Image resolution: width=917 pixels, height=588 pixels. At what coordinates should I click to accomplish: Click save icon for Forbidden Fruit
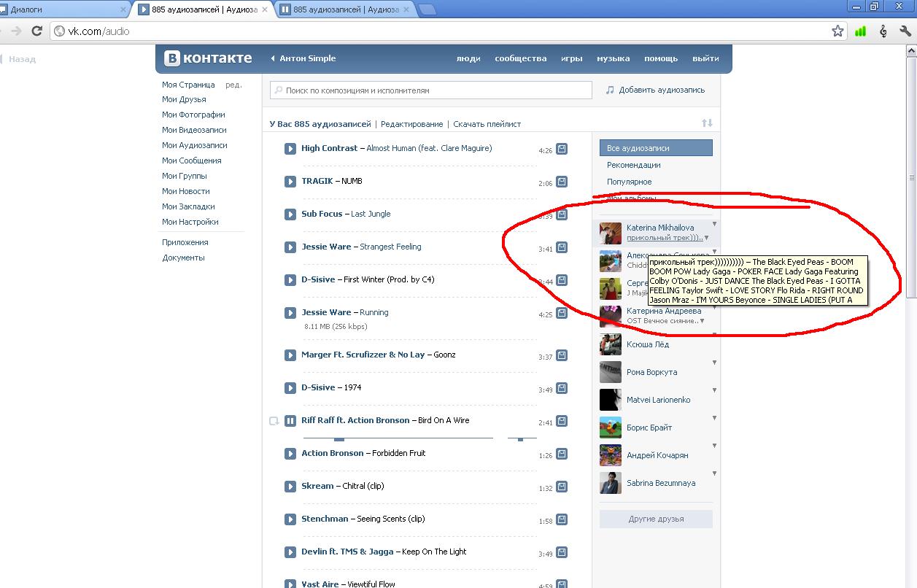562,454
